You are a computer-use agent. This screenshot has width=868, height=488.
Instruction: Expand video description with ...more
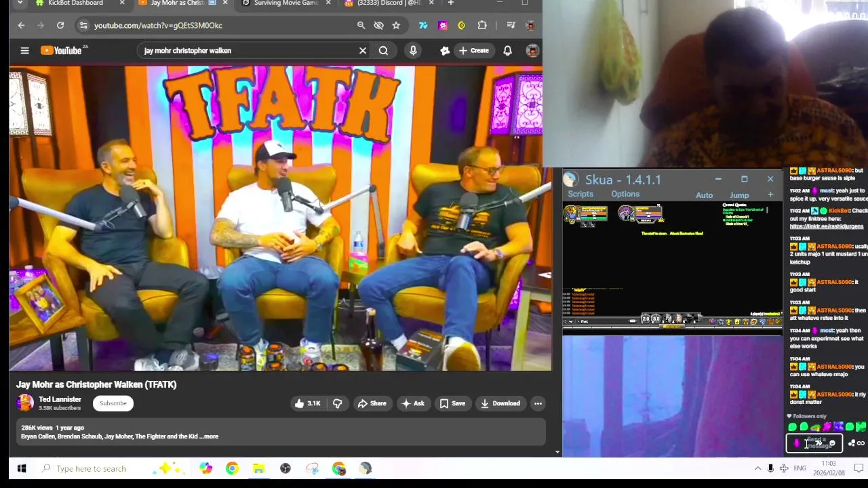click(x=210, y=436)
